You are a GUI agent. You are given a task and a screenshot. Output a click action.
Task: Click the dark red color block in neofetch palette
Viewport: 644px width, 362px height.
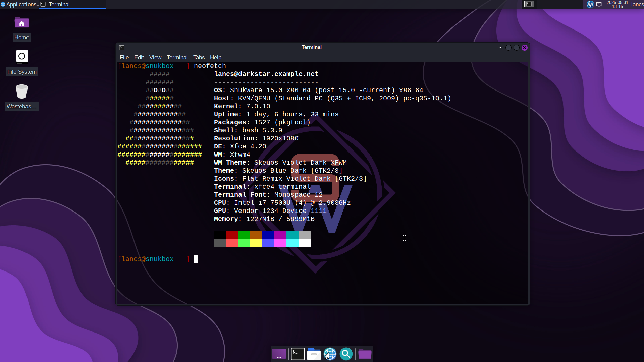coord(232,235)
